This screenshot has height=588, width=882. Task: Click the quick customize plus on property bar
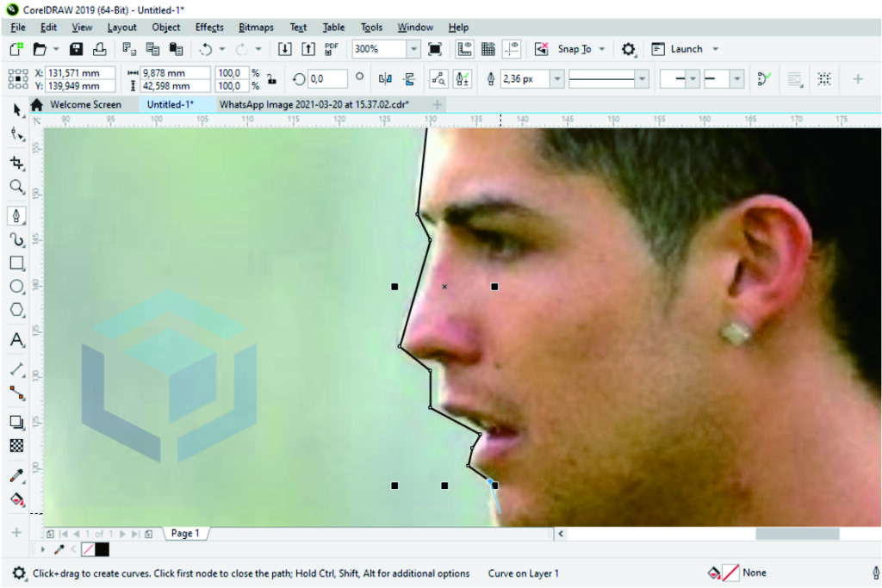click(858, 79)
